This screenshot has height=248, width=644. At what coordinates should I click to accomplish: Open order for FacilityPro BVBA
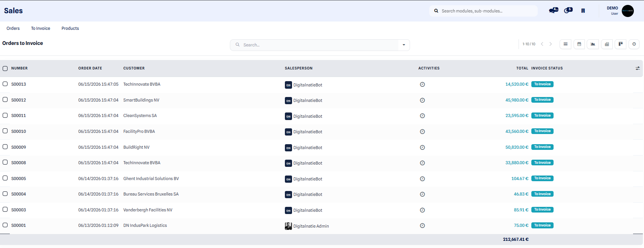139,131
